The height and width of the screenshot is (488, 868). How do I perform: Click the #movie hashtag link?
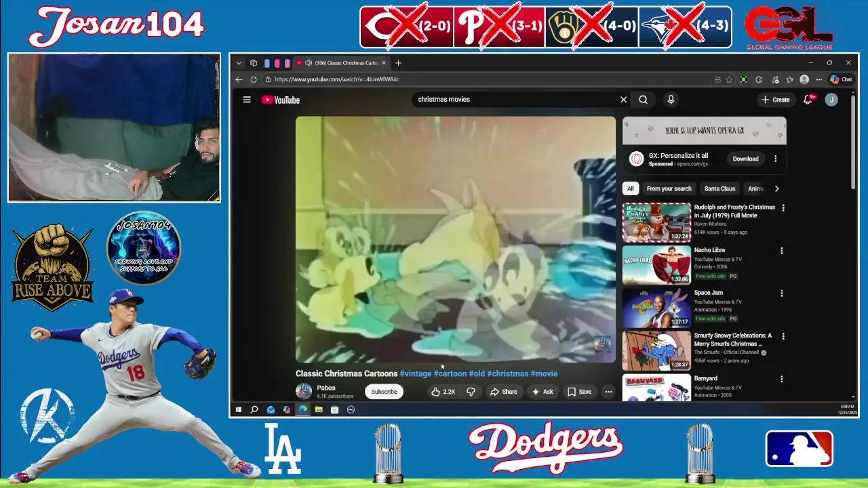(x=544, y=373)
